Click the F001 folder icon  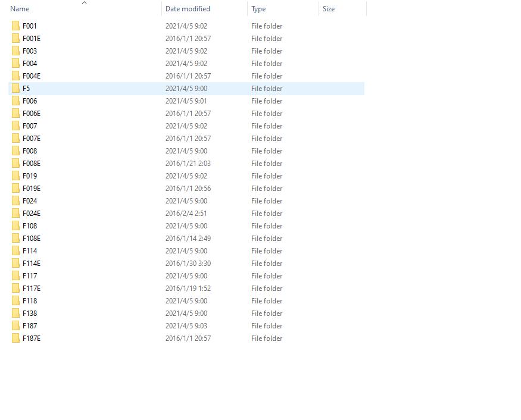(x=15, y=26)
